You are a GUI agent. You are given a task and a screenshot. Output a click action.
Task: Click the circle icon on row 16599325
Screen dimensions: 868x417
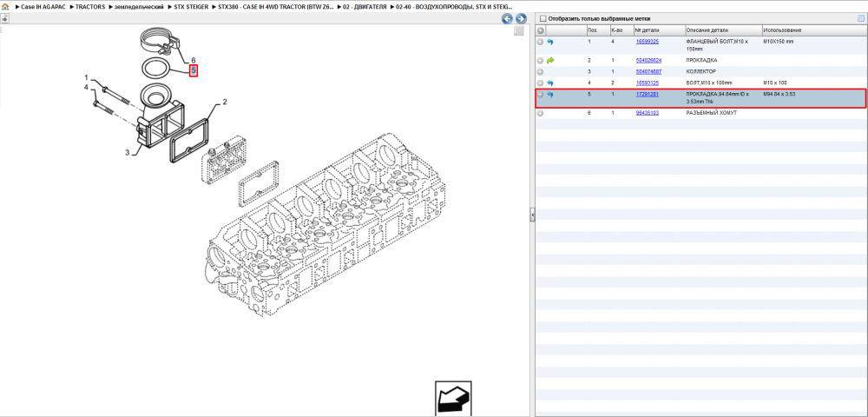(x=540, y=42)
